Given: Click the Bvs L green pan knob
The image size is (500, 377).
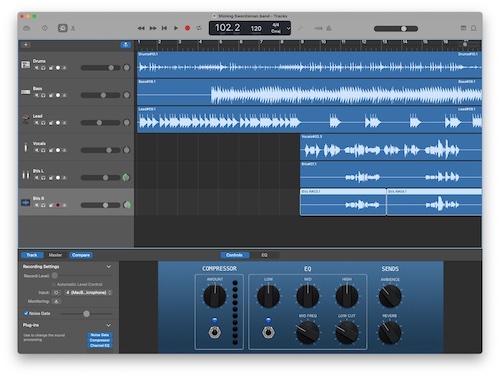Looking at the screenshot, I should (127, 178).
